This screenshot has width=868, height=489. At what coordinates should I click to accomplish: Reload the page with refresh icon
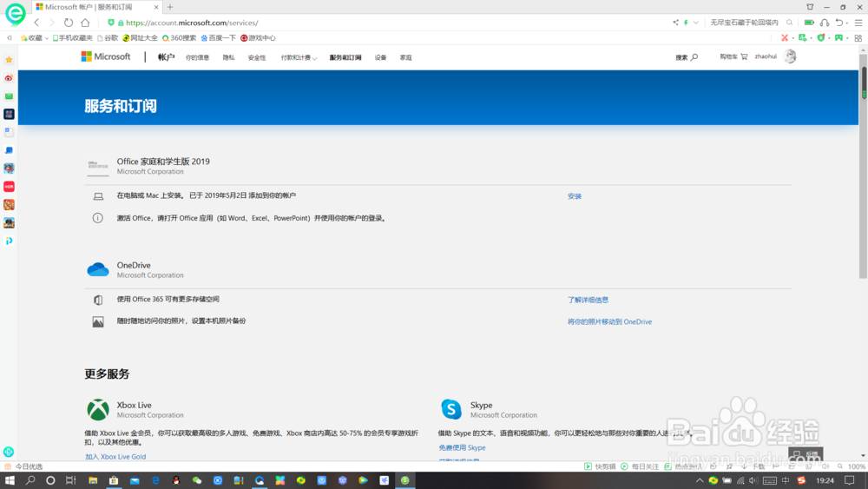click(x=68, y=23)
